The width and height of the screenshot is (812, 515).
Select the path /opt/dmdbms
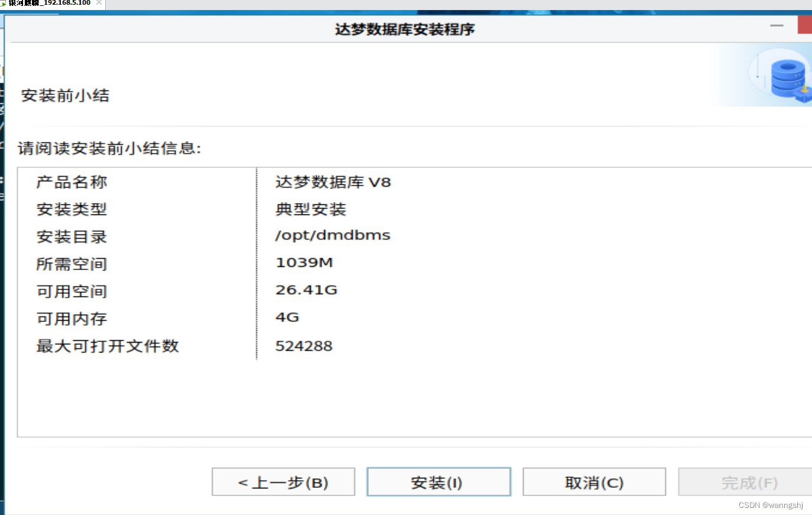(333, 236)
